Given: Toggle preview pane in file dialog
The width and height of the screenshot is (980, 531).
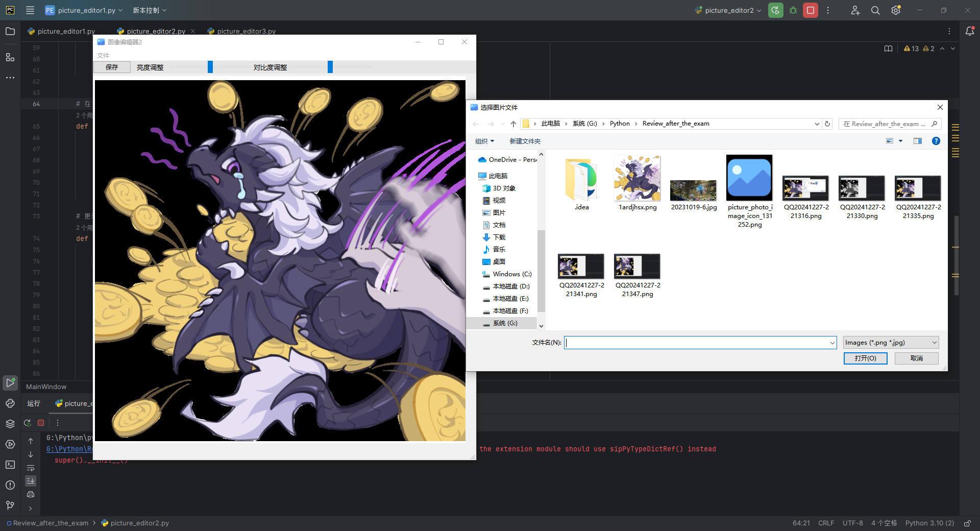Looking at the screenshot, I should pyautogui.click(x=918, y=141).
